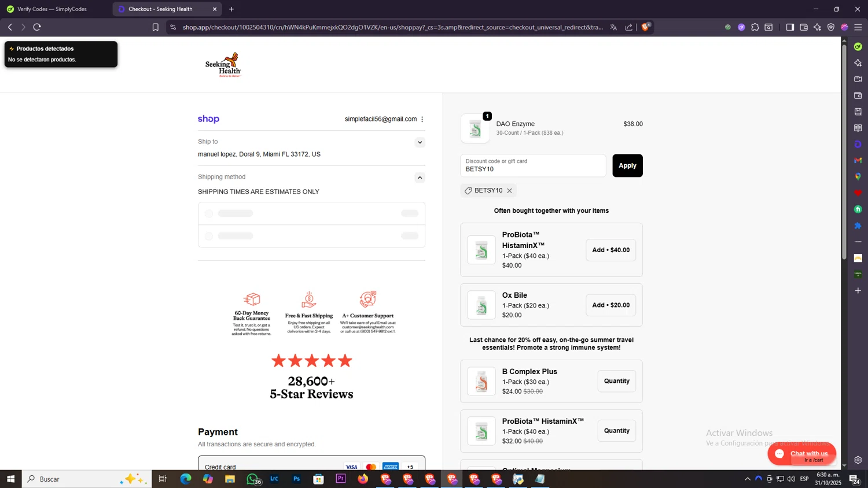
Task: Click the "28,600+" reviews count
Action: click(x=311, y=381)
